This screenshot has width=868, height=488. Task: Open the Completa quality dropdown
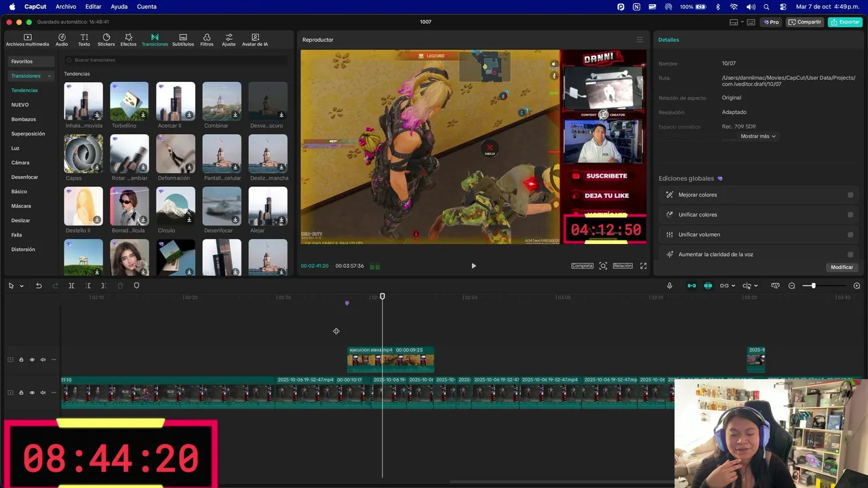(x=583, y=266)
